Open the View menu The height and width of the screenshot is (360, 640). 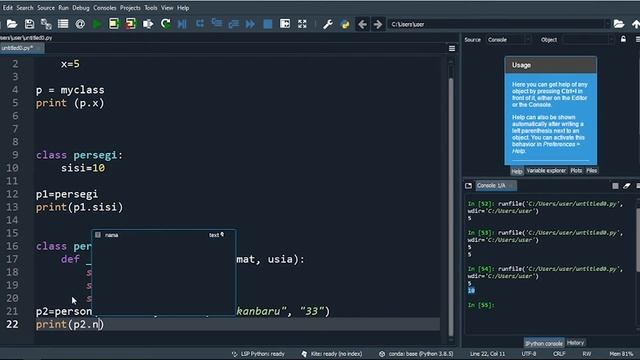(167, 8)
